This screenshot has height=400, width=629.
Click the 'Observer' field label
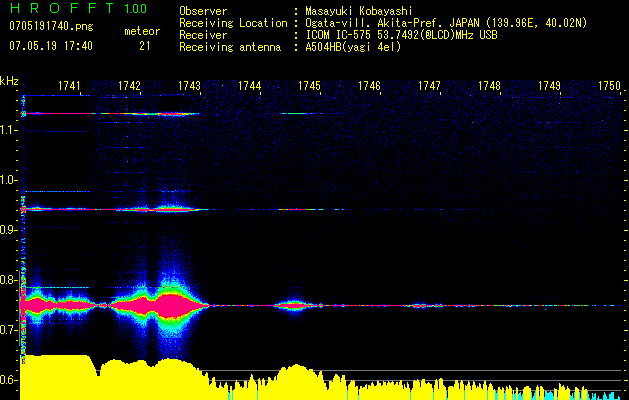coord(203,11)
